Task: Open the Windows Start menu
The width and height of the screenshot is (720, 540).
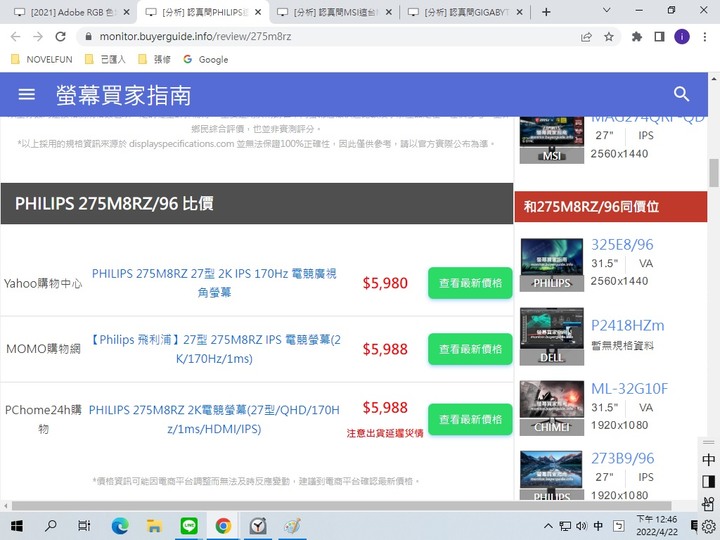Action: [17, 526]
